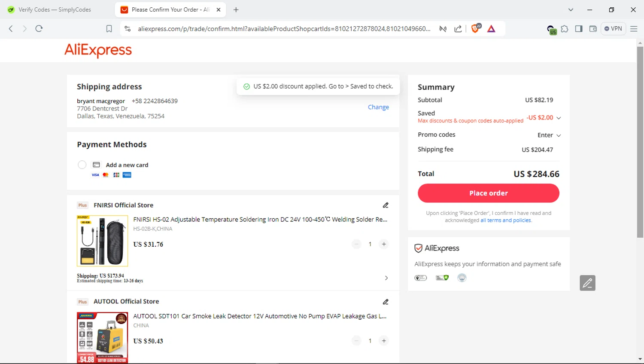Click the Shipping: US $173.94 text
The height and width of the screenshot is (364, 644).
pos(100,275)
